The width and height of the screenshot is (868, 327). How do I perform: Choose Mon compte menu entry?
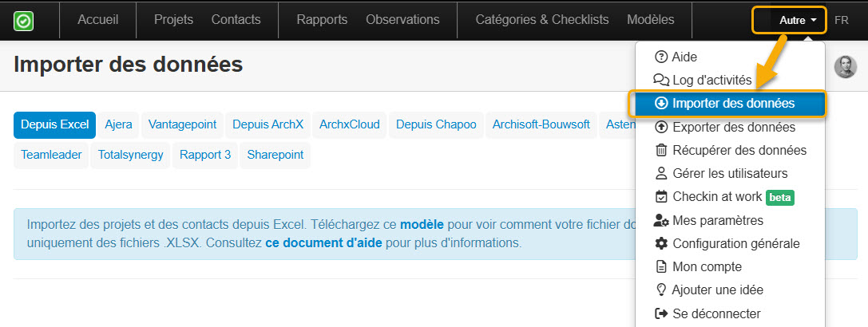pyautogui.click(x=730, y=266)
